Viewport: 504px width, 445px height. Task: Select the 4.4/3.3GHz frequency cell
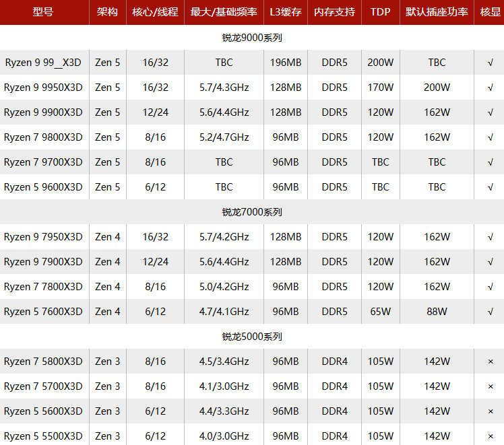(x=224, y=411)
